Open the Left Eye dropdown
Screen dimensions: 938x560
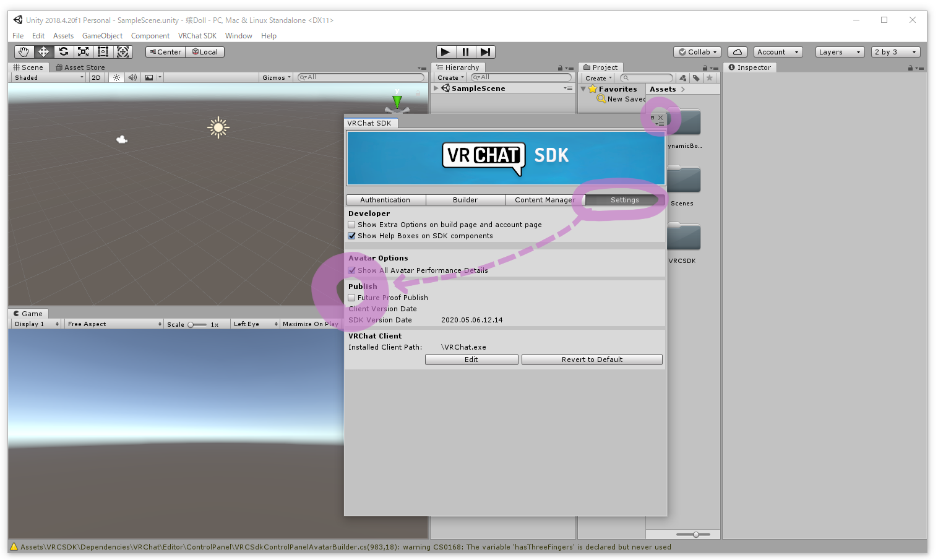(x=256, y=324)
